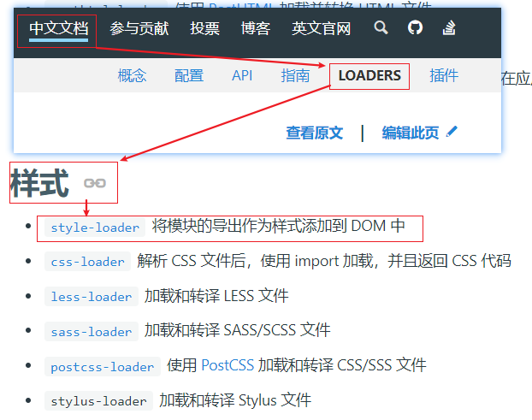Screen dimensions: 532x420
Task: Click text 加载和转译 SASS/SCSS 文件
Action: pos(237,330)
